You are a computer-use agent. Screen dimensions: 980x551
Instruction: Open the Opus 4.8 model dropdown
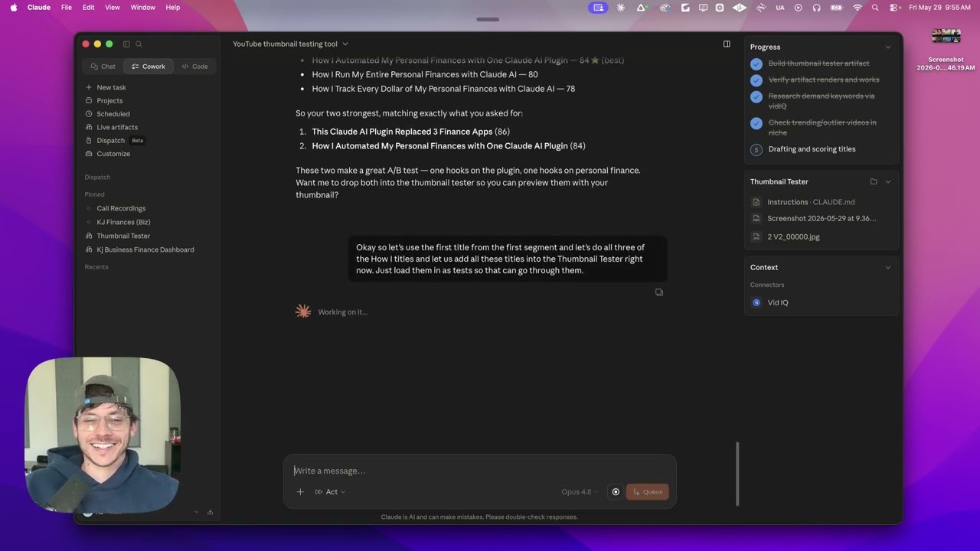coord(580,492)
